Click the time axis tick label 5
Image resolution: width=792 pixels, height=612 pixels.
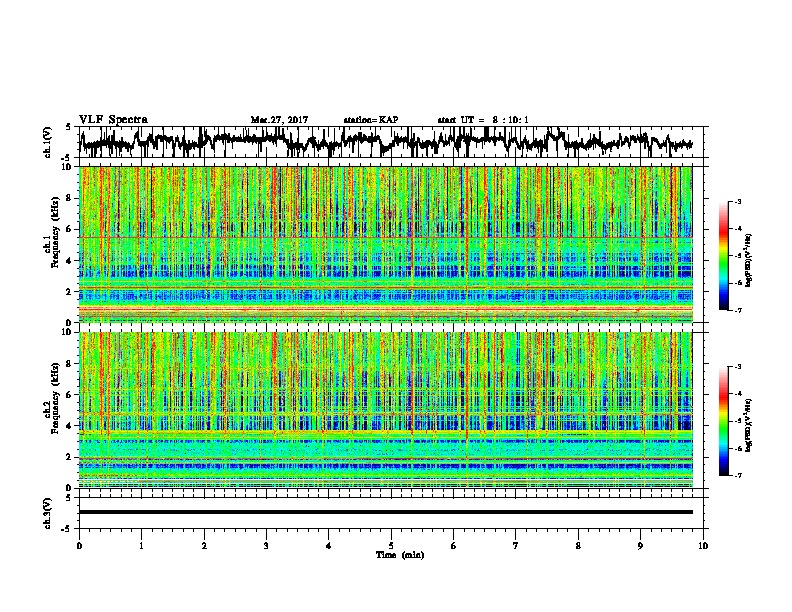coord(391,545)
